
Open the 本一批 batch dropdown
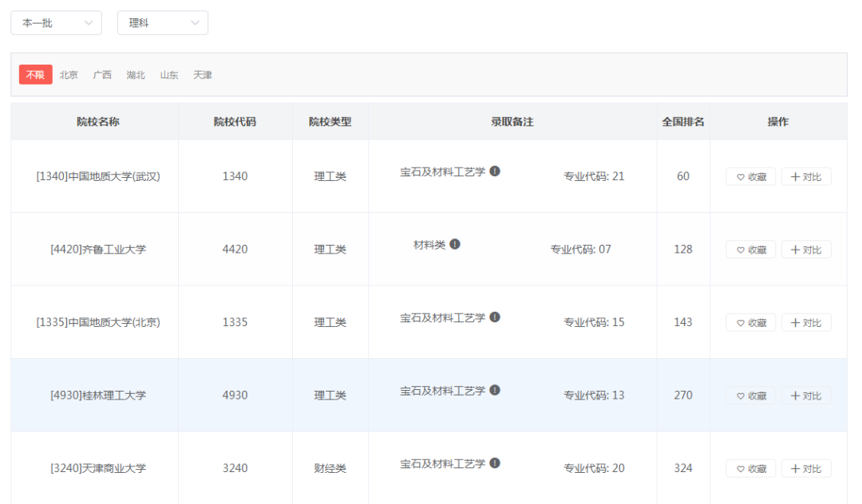(x=56, y=23)
